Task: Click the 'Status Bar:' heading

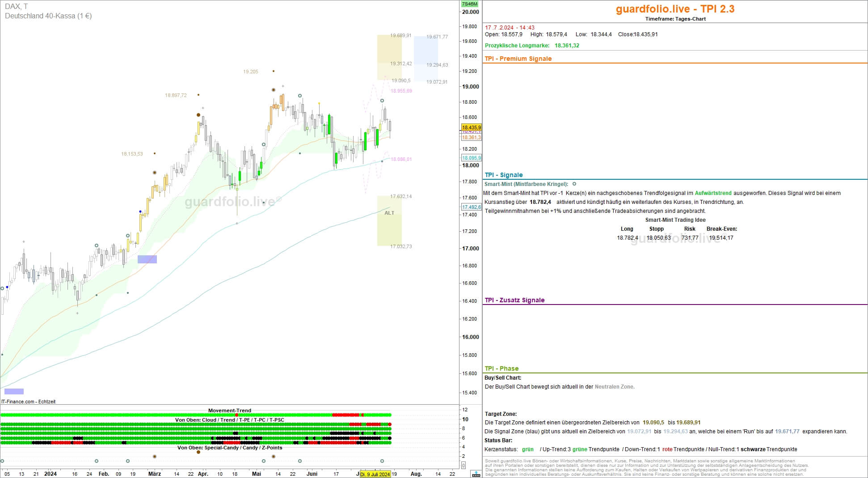Action: pyautogui.click(x=498, y=440)
